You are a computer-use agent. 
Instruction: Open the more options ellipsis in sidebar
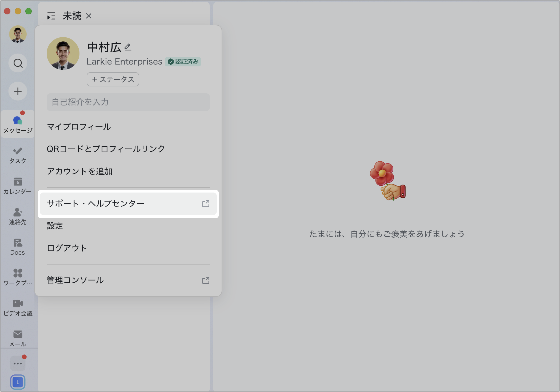(x=18, y=363)
